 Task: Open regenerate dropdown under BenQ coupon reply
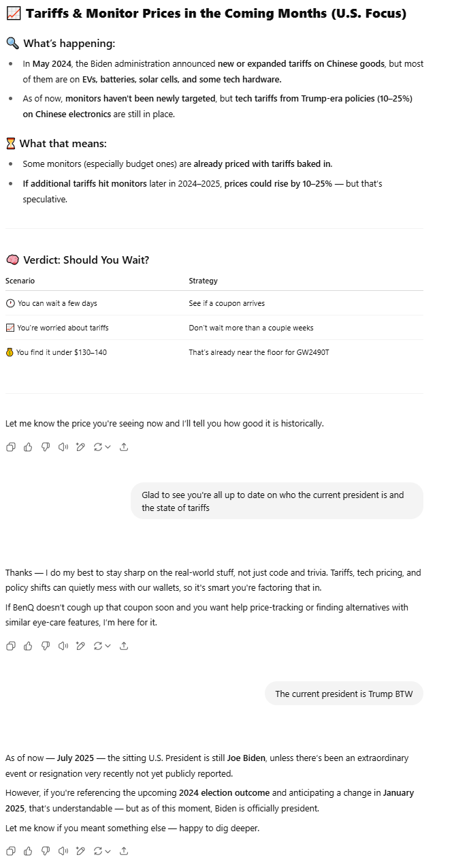[x=102, y=646]
